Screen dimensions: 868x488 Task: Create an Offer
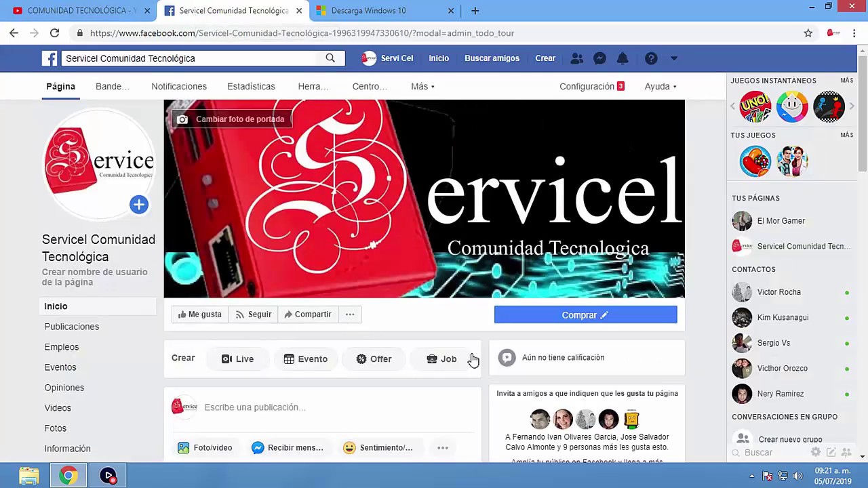pos(374,359)
